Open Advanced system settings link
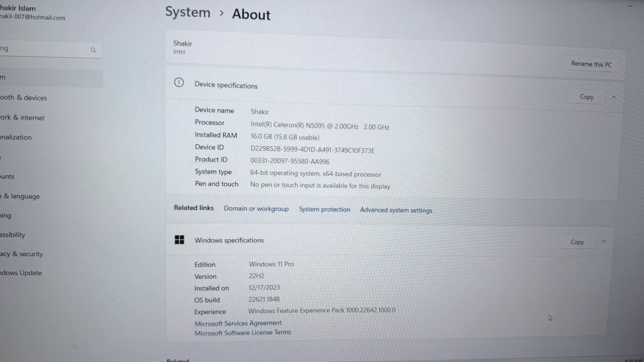 [x=396, y=210]
